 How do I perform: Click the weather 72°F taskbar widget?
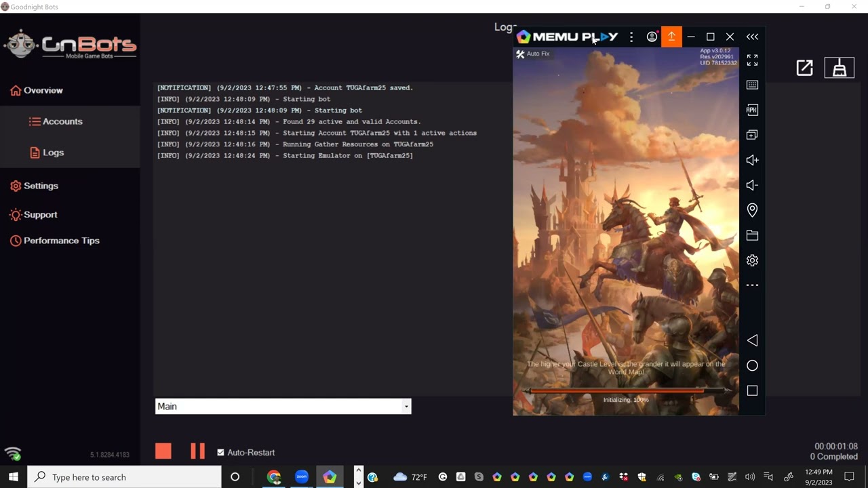[x=411, y=477]
